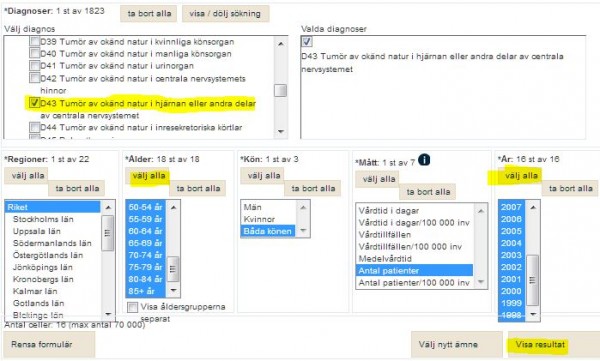Click 'ta bort alla' under Mått
The height and width of the screenshot is (361, 600).
tap(428, 191)
